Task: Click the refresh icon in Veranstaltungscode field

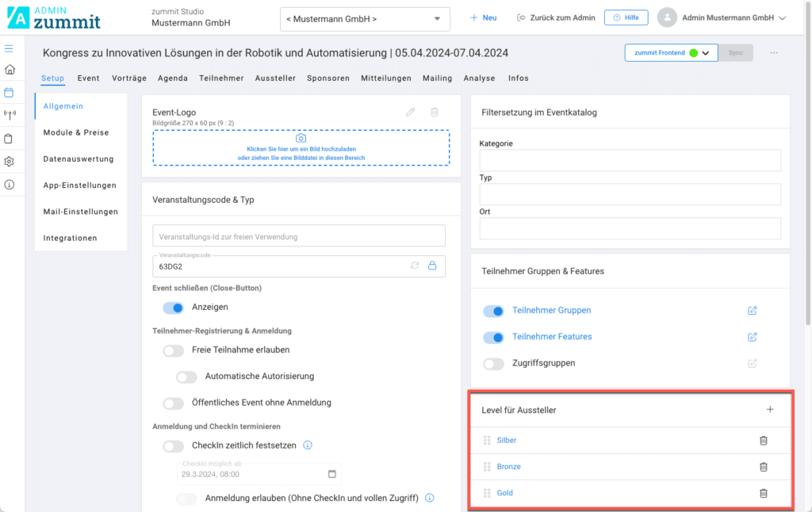Action: pos(415,266)
